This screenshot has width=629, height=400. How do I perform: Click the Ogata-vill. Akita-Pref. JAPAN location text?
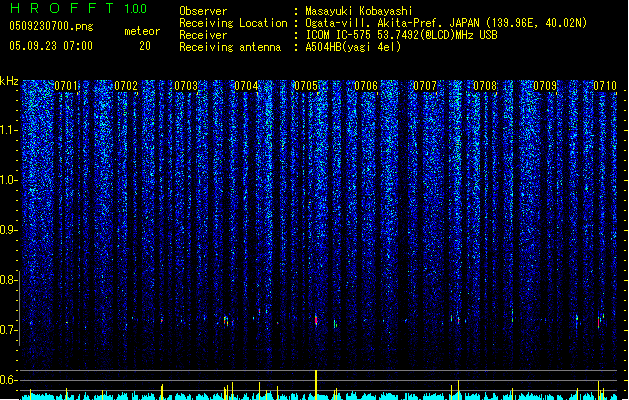pos(446,23)
